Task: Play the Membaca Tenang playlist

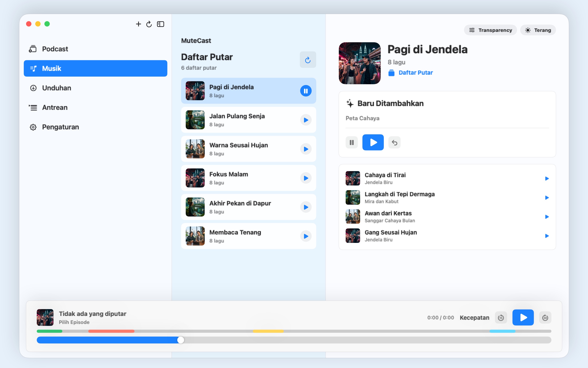Action: pos(306,236)
